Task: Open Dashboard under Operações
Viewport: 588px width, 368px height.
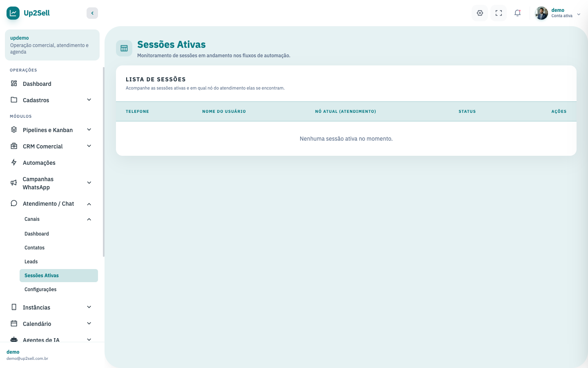Action: [x=51, y=84]
